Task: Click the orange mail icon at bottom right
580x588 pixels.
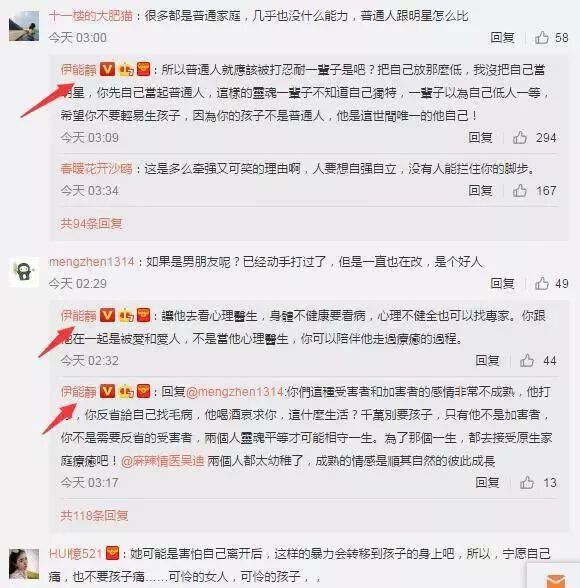Action: (x=556, y=580)
